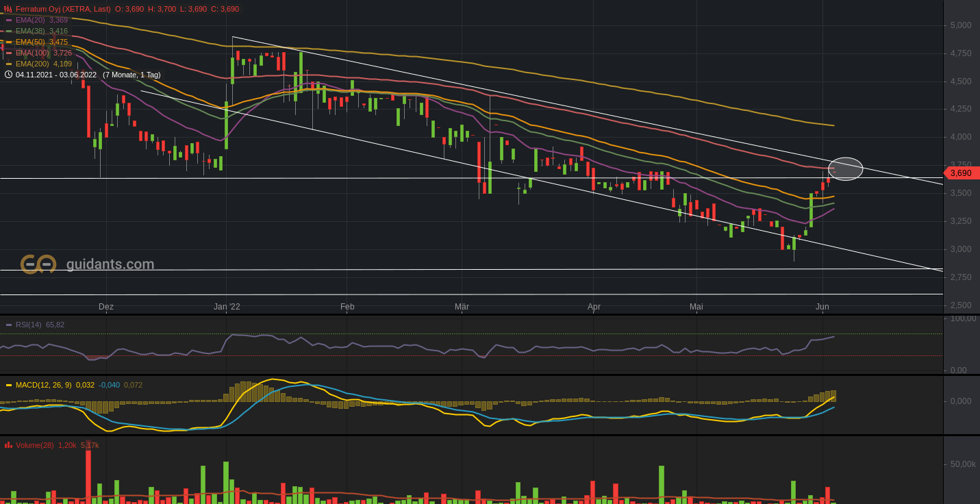This screenshot has height=504, width=980.
Task: Select the EMA(100) indicator label
Action: click(x=34, y=53)
